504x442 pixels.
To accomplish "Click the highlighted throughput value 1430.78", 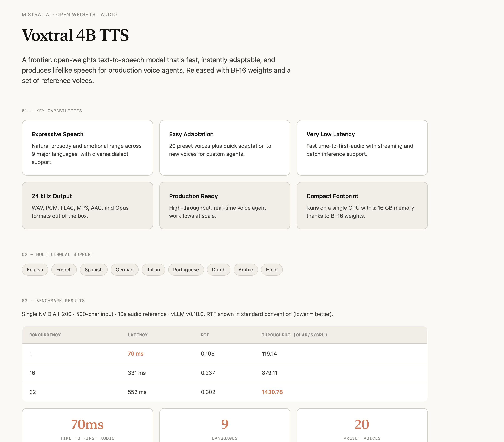I will click(272, 392).
